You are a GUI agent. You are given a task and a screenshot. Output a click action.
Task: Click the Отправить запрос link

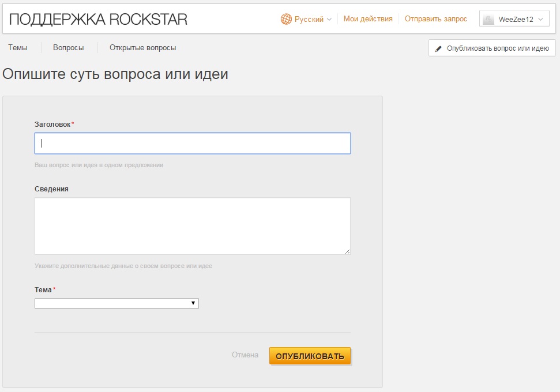click(x=436, y=19)
